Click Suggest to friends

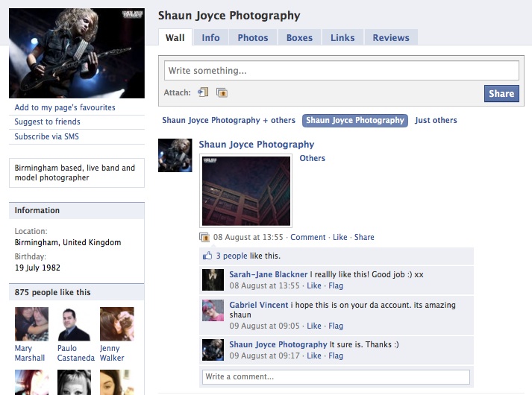coord(47,121)
